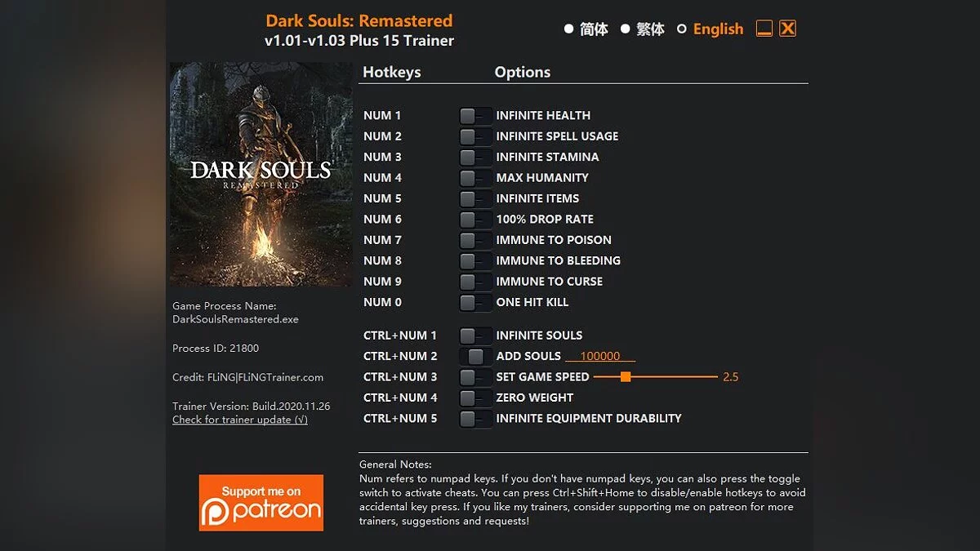Enable ZERO WEIGHT

(x=474, y=398)
